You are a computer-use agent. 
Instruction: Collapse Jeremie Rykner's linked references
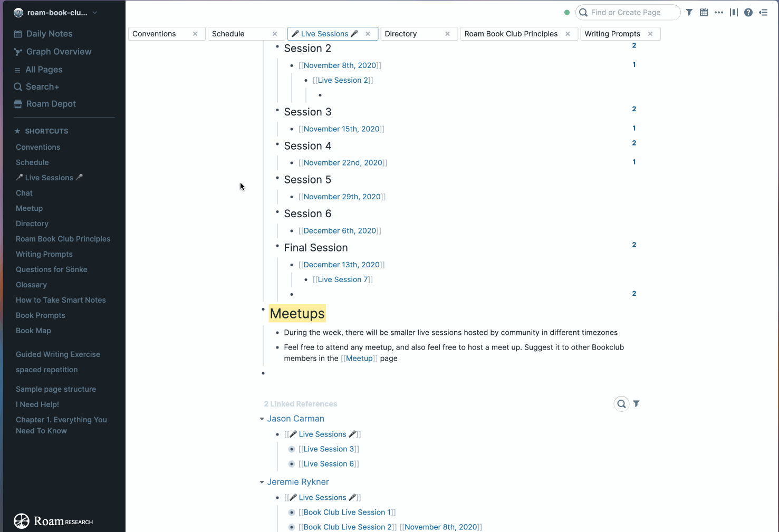[x=262, y=481]
